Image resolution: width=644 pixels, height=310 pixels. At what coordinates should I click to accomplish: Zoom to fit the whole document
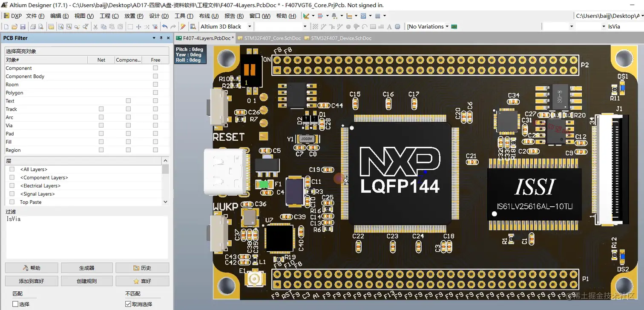(x=61, y=26)
